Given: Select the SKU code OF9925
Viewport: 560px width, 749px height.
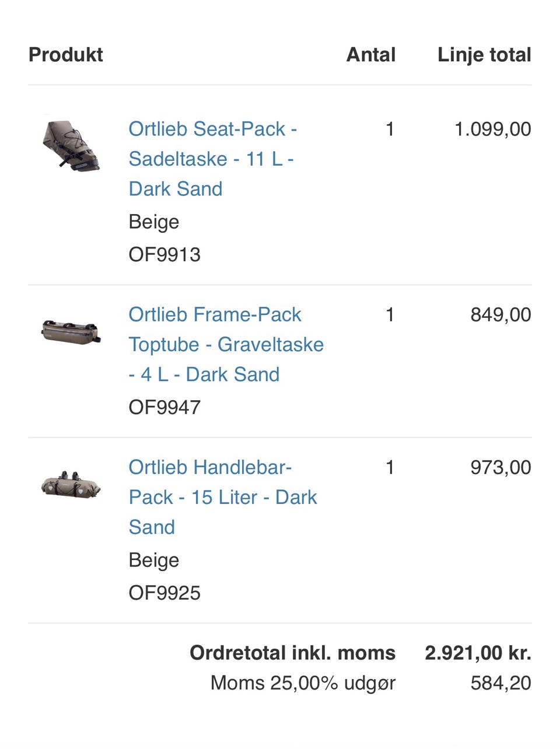Looking at the screenshot, I should pyautogui.click(x=164, y=593).
